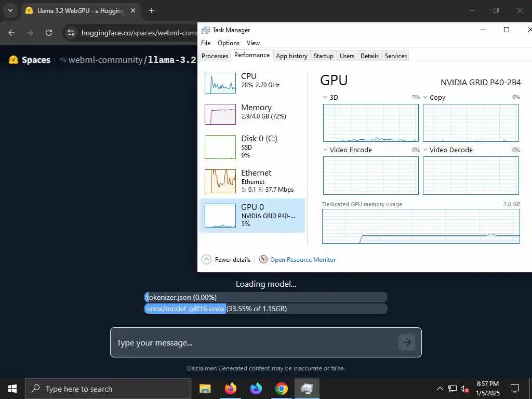
Task: Open Firefox from the taskbar
Action: point(230,389)
